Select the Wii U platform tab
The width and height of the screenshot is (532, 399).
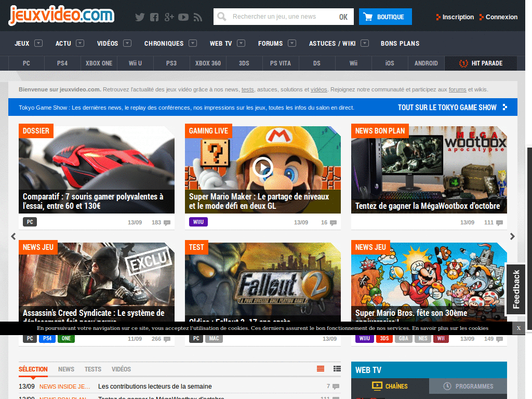(135, 63)
